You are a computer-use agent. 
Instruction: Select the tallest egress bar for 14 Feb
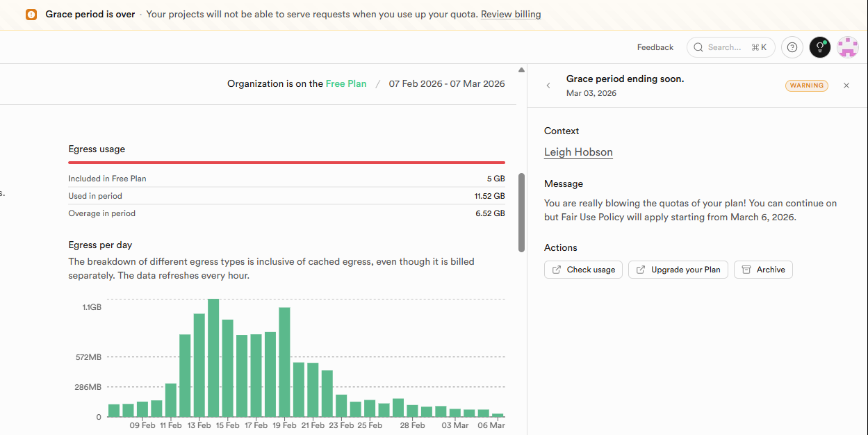click(213, 357)
